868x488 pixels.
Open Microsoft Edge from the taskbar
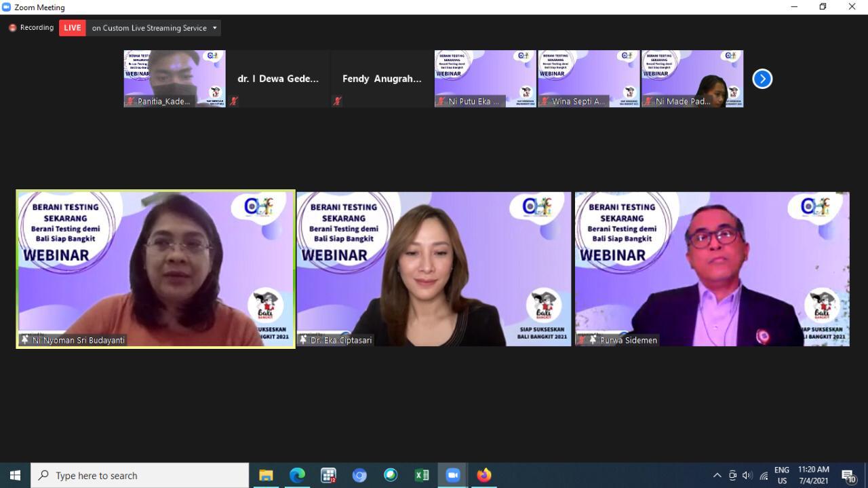[x=297, y=475]
